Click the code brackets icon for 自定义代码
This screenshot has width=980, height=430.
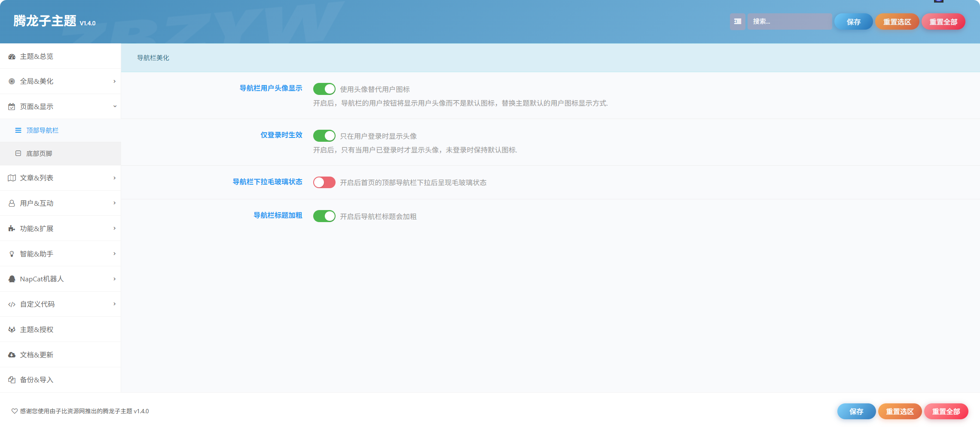tap(12, 304)
